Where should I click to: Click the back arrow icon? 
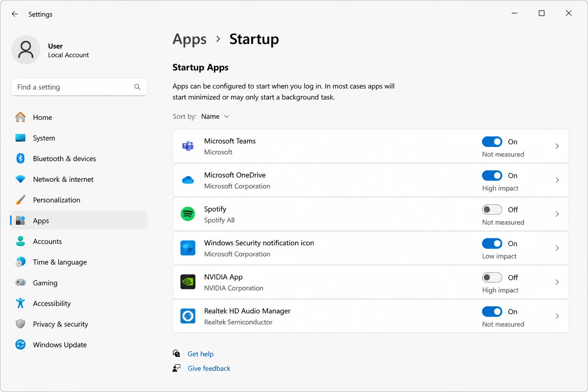click(x=15, y=14)
